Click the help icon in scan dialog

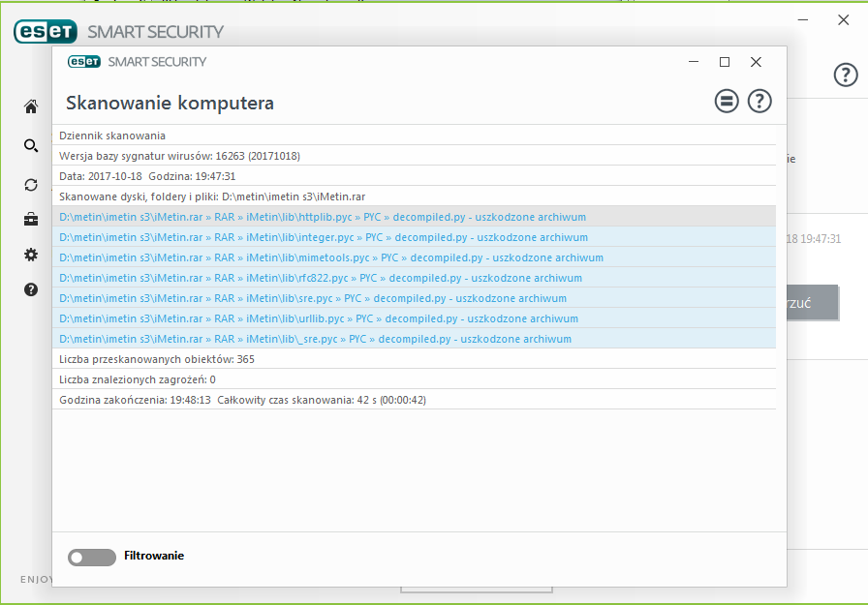point(759,102)
